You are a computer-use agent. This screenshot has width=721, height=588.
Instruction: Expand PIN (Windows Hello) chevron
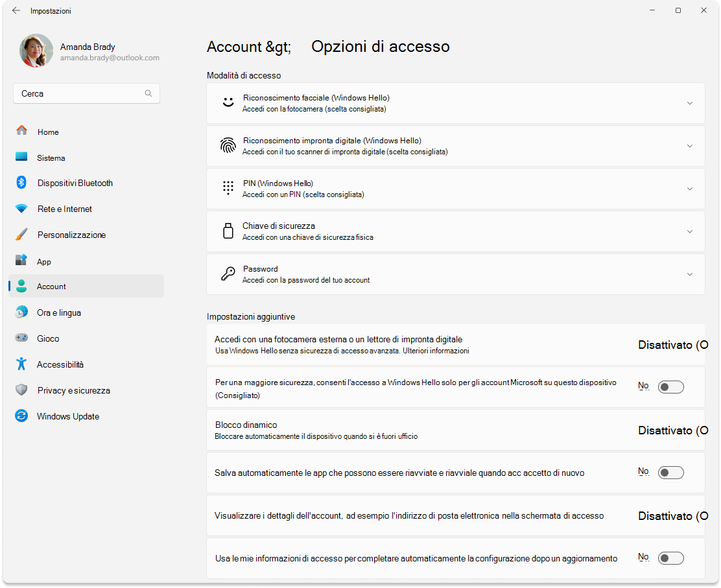pos(690,189)
